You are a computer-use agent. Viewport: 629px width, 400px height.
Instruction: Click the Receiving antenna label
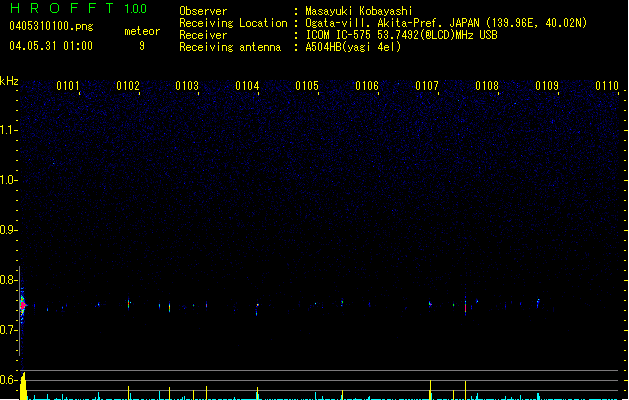pos(230,47)
